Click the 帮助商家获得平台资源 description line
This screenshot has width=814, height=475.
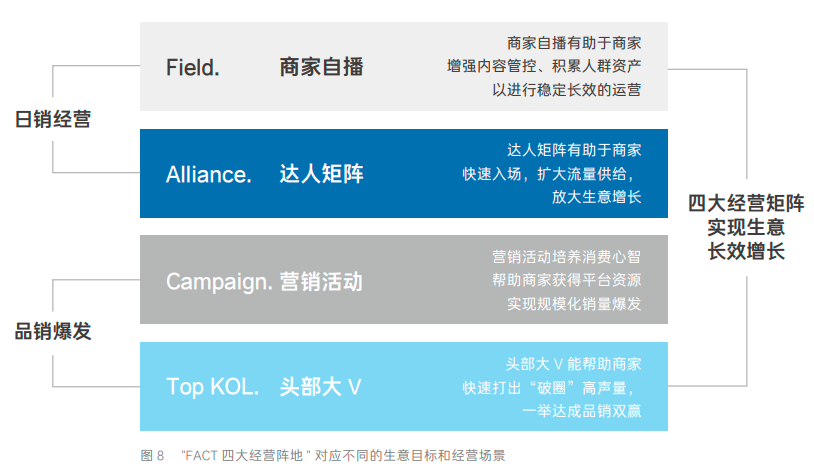[566, 280]
